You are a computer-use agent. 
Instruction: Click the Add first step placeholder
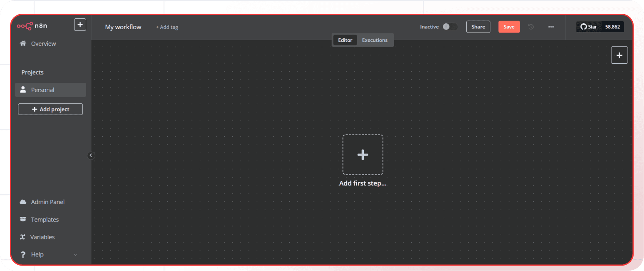click(363, 155)
